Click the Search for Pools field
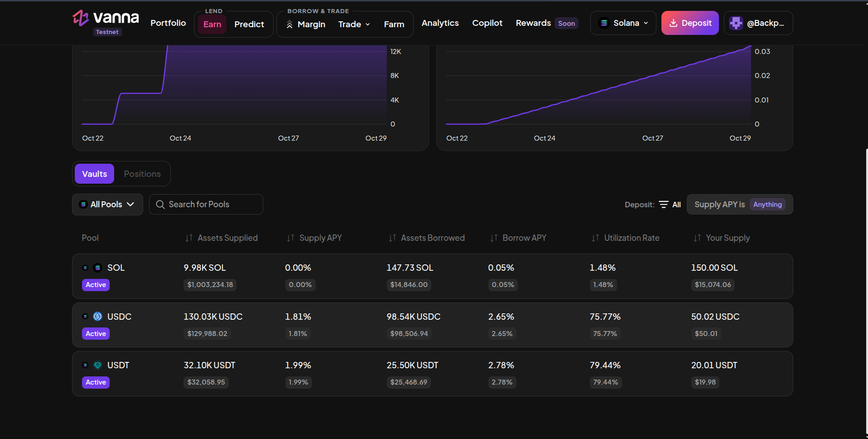This screenshot has height=439, width=868. [x=206, y=205]
